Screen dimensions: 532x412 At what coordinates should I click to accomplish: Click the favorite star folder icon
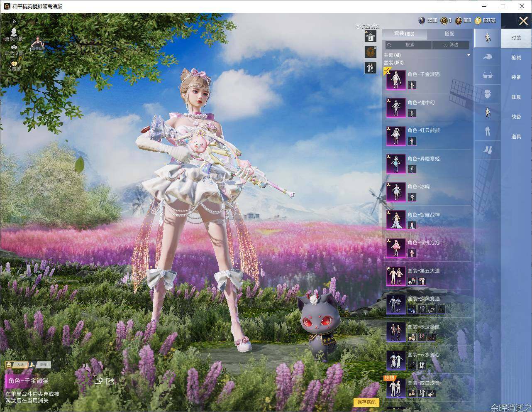[x=98, y=381]
